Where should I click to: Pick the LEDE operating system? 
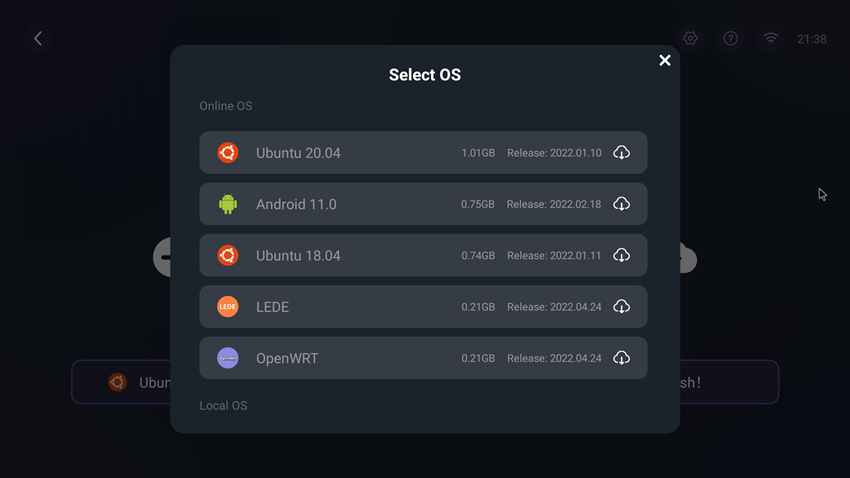click(x=423, y=306)
